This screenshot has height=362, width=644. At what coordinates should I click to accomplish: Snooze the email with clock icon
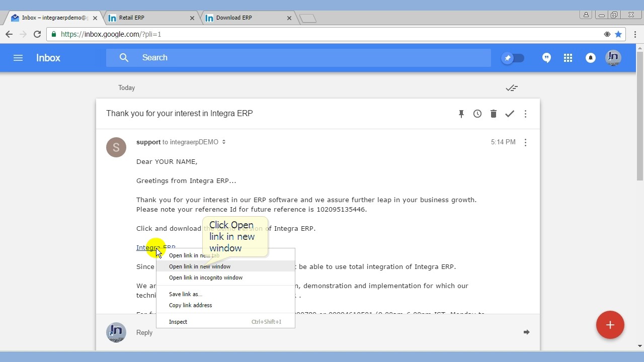point(477,114)
